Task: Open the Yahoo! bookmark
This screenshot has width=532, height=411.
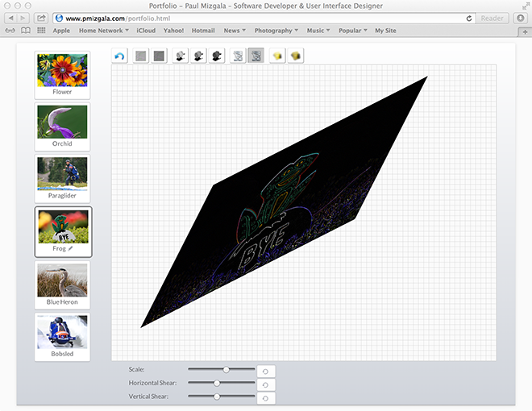Action: [173, 31]
